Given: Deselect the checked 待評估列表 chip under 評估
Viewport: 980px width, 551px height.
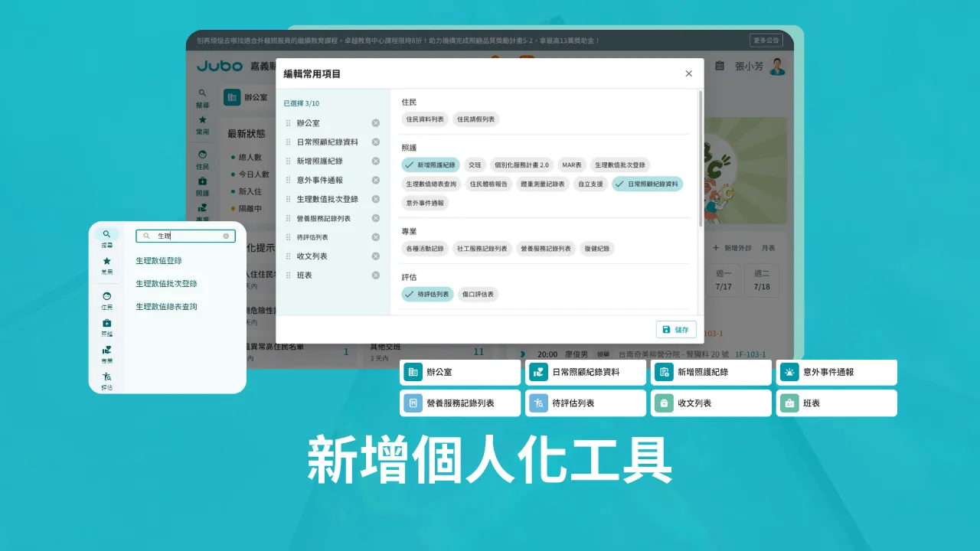Looking at the screenshot, I should (428, 294).
